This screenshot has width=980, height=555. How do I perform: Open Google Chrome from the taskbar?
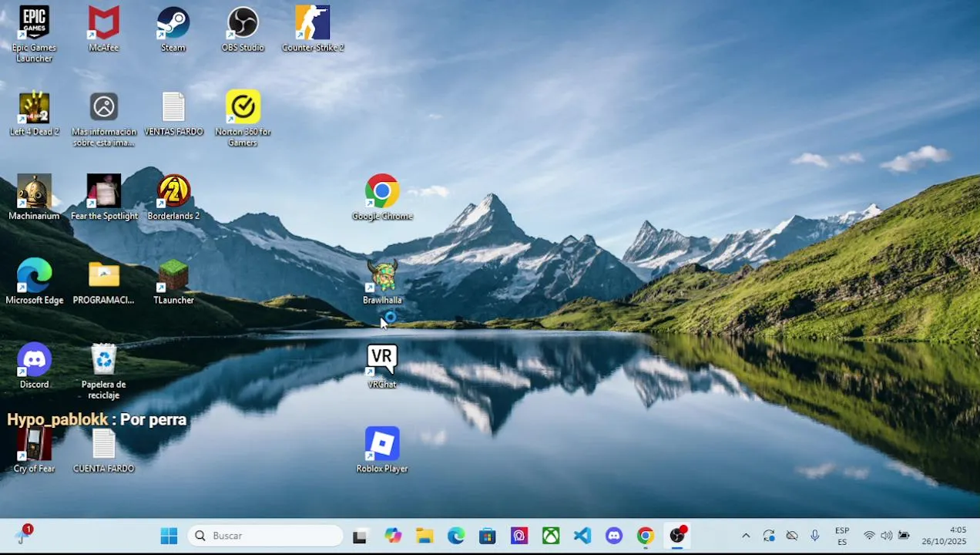tap(646, 536)
